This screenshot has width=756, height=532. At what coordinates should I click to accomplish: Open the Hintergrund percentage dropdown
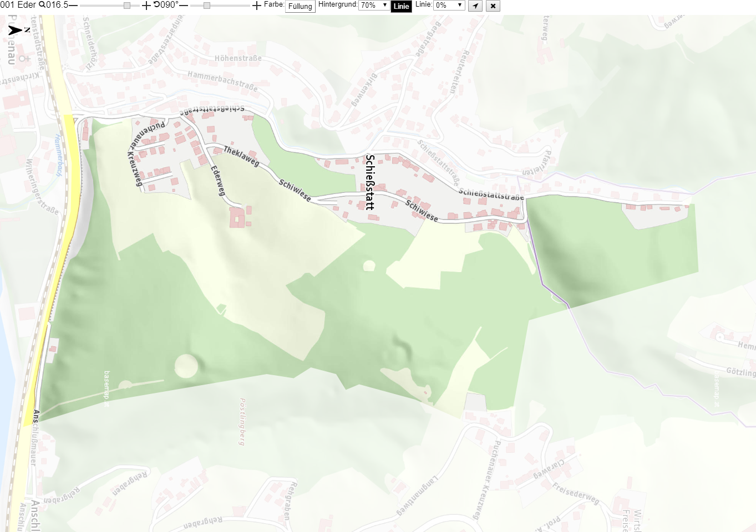[x=374, y=5]
